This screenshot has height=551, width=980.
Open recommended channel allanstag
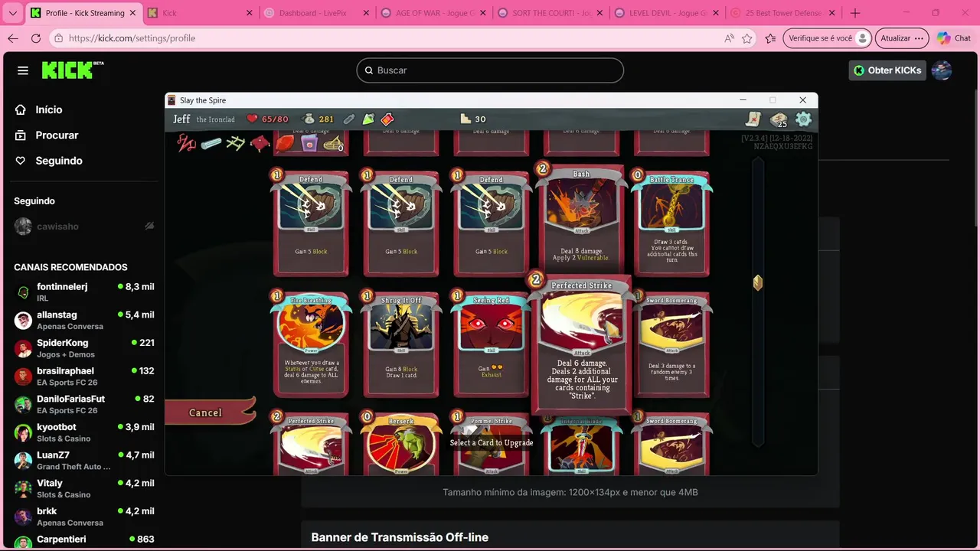(x=84, y=320)
